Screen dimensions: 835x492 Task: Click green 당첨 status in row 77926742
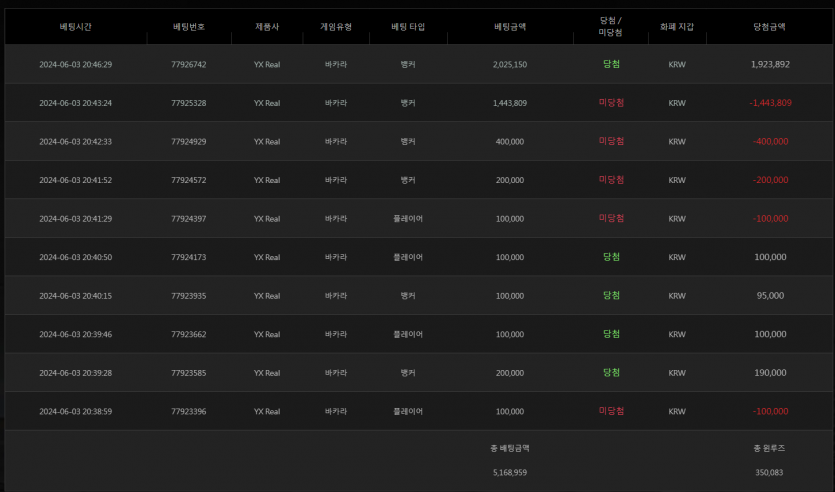(611, 64)
